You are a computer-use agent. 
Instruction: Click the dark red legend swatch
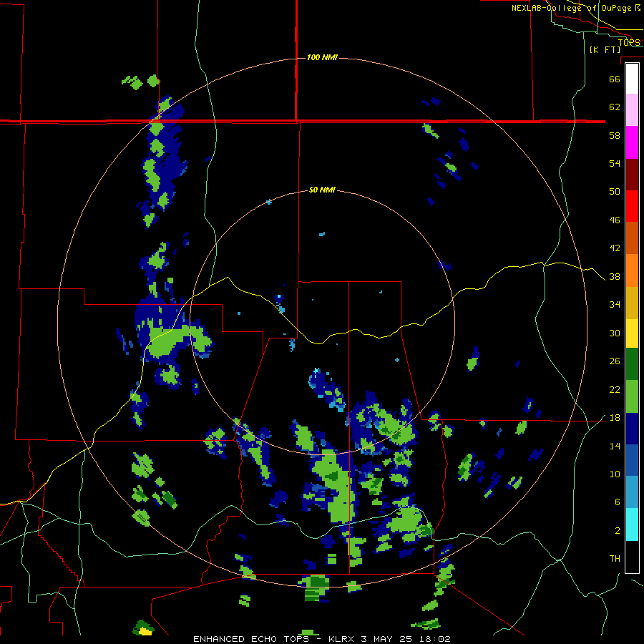[632, 175]
